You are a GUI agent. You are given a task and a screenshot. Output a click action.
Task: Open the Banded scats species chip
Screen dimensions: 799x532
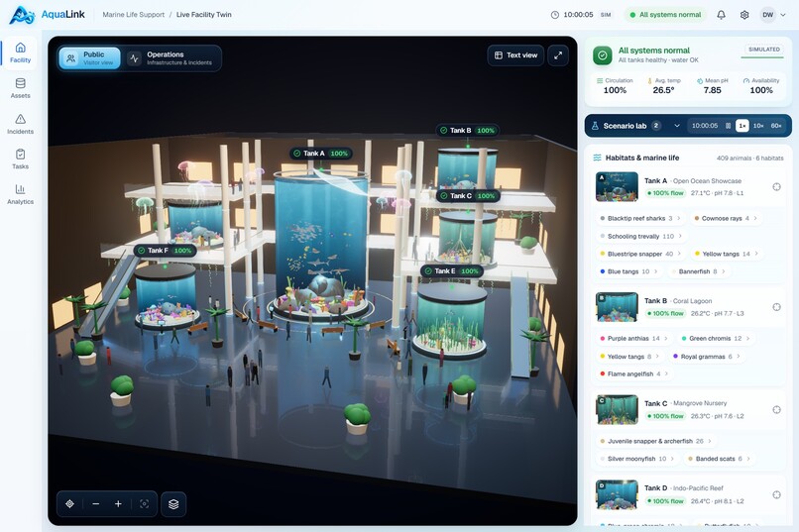pyautogui.click(x=720, y=459)
